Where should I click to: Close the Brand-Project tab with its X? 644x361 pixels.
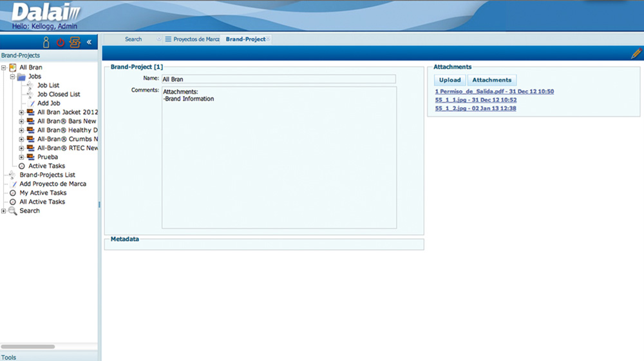pos(269,39)
